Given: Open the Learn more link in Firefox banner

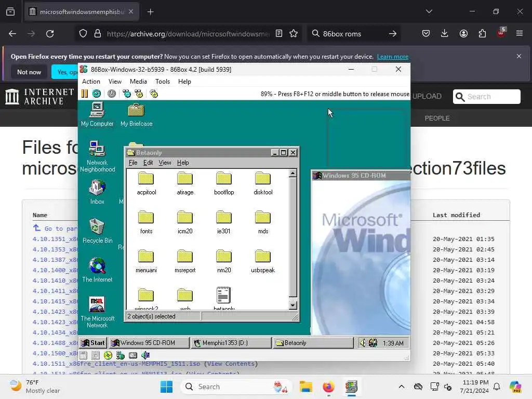Looking at the screenshot, I should [x=393, y=57].
